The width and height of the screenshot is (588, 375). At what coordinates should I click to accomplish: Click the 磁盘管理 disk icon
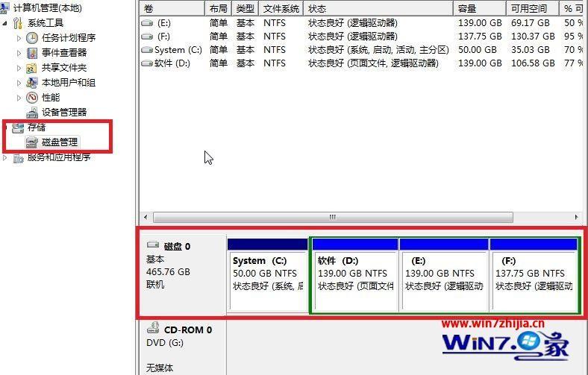click(32, 142)
